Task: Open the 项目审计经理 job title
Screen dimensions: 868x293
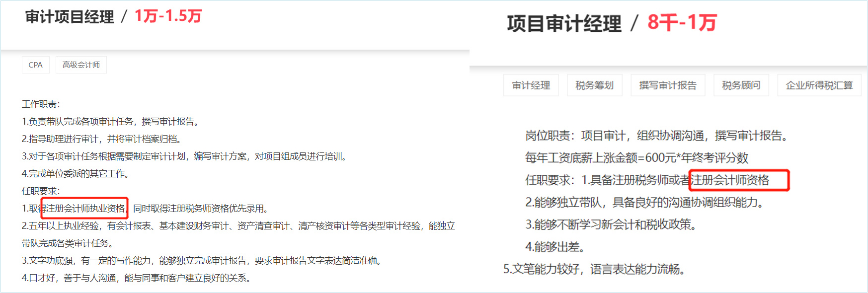Action: [564, 23]
